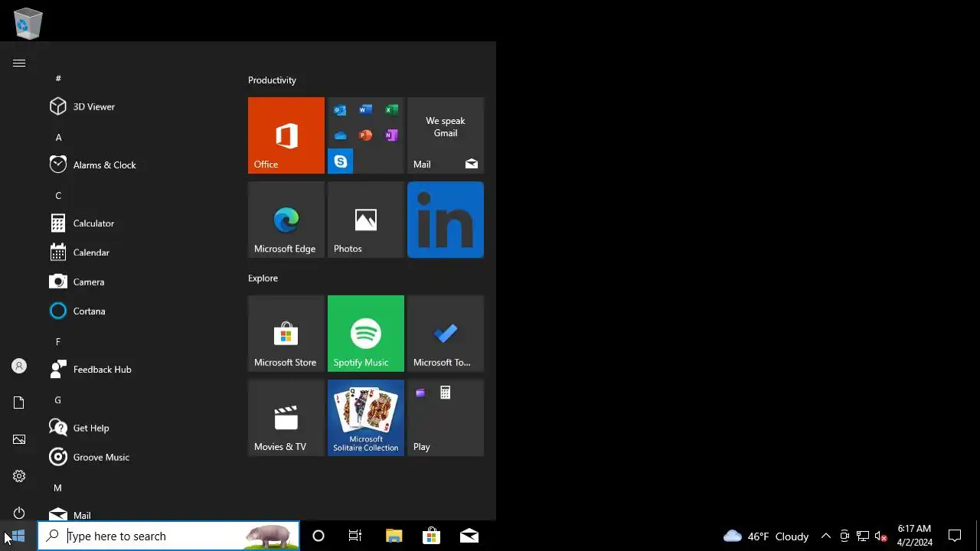Open File Explorer on taskbar

tap(394, 536)
